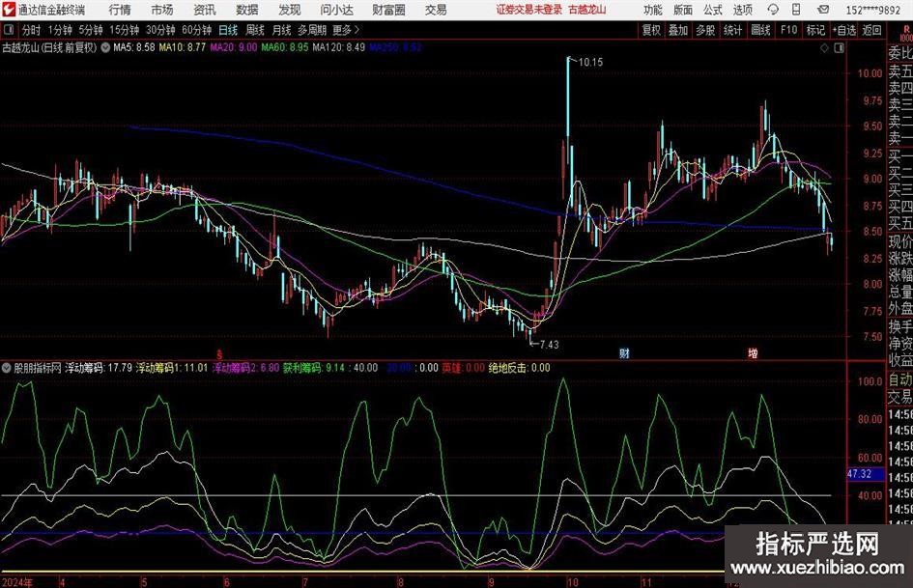Open the 发现 menu

click(x=290, y=10)
